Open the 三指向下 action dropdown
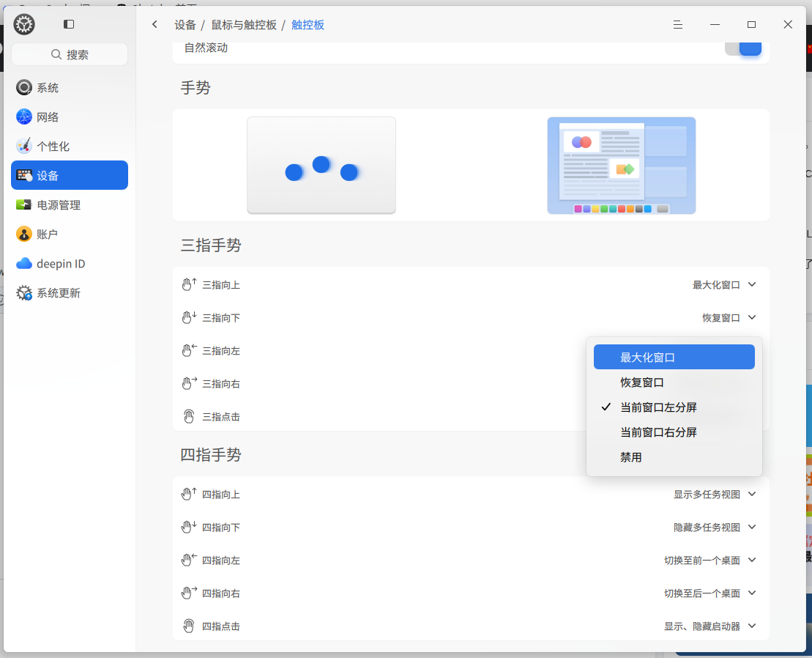812x658 pixels. point(729,317)
